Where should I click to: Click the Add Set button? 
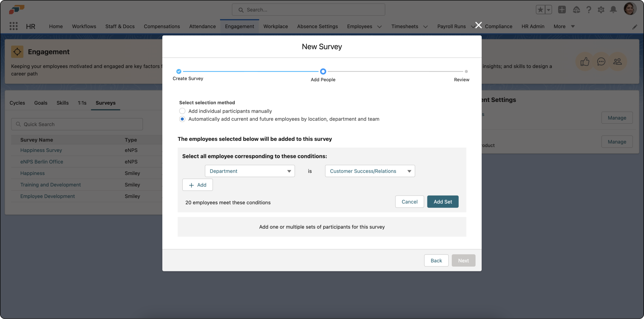point(443,202)
